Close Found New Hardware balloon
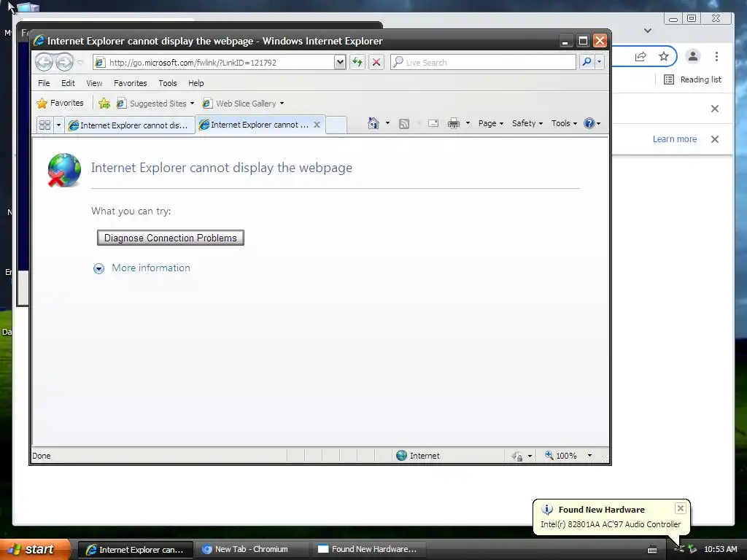The width and height of the screenshot is (747, 560). (681, 508)
